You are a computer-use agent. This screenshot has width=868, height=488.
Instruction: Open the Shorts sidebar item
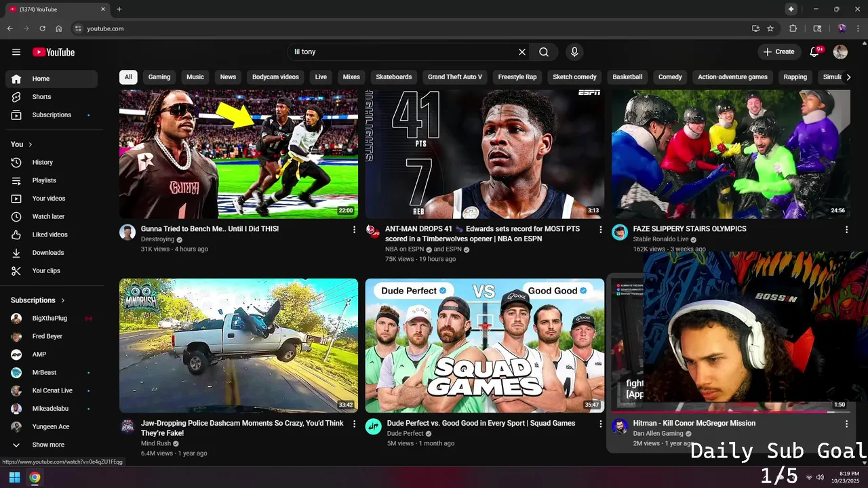coord(52,97)
